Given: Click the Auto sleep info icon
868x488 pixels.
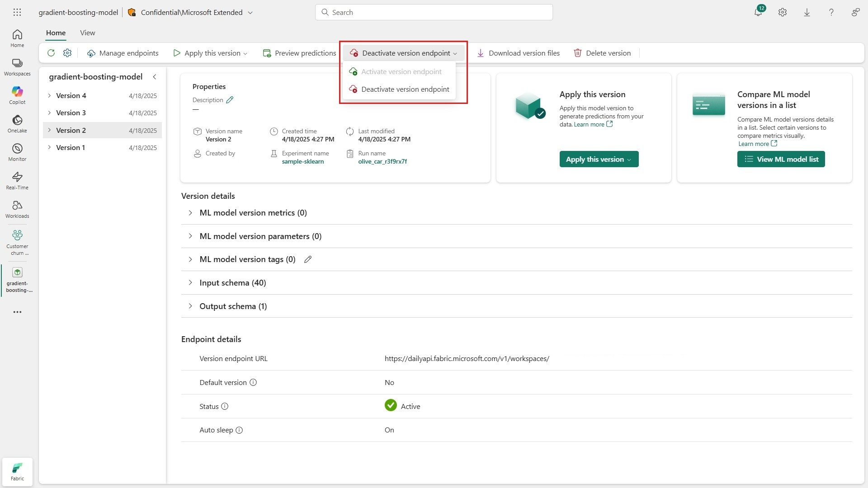Looking at the screenshot, I should pyautogui.click(x=239, y=430).
